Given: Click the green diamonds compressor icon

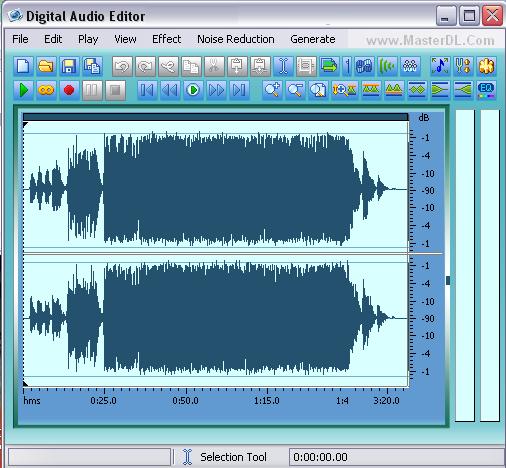Looking at the screenshot, I should click(x=417, y=90).
